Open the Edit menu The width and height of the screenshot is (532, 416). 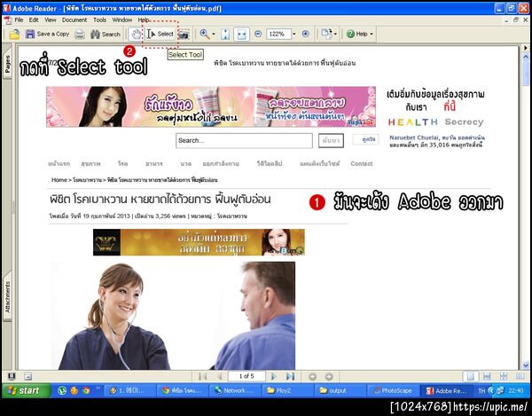point(34,20)
